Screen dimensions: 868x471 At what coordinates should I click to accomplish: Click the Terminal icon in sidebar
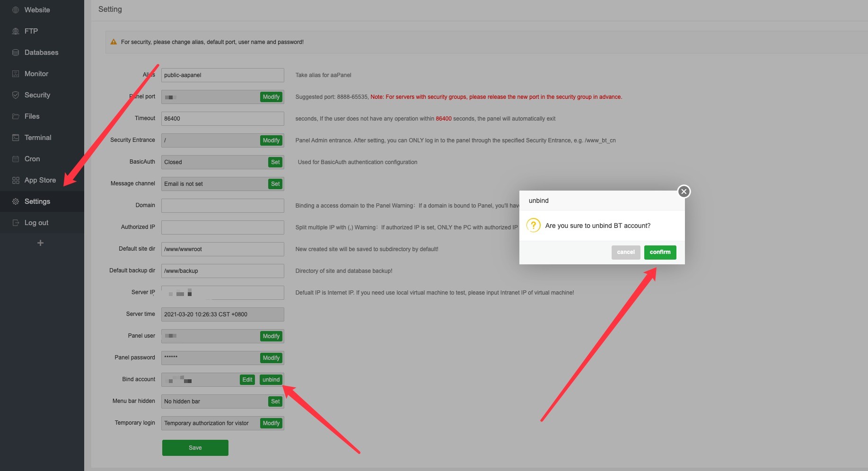click(x=16, y=138)
